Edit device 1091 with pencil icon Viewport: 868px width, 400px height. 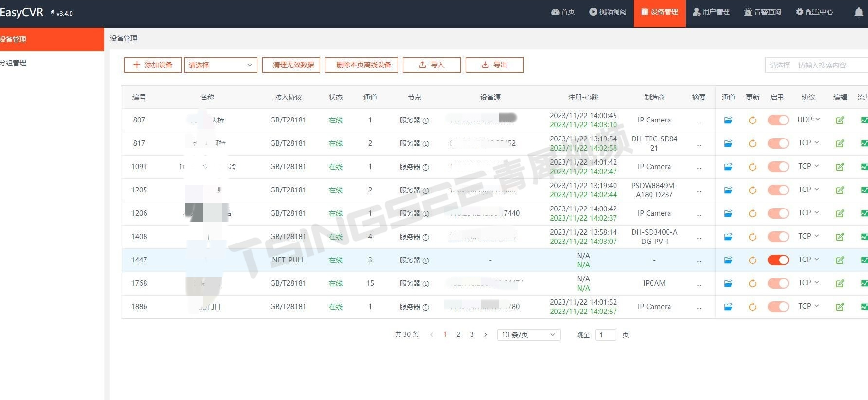coord(840,167)
